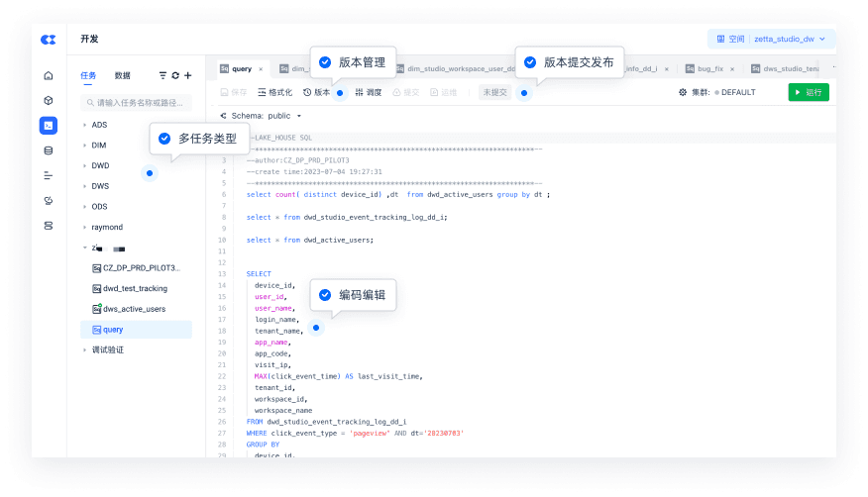Open the cube icon in left sidebar
This screenshot has width=868, height=497.
click(49, 100)
